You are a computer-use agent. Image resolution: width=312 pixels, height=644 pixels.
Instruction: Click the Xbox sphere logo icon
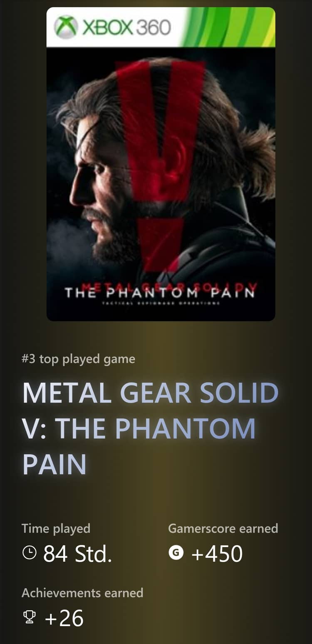[x=66, y=27]
